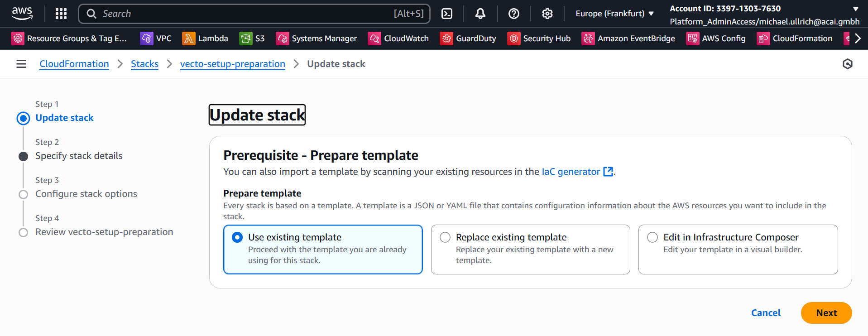
Task: Open the CloudFormation favorites shortcut
Action: (795, 38)
